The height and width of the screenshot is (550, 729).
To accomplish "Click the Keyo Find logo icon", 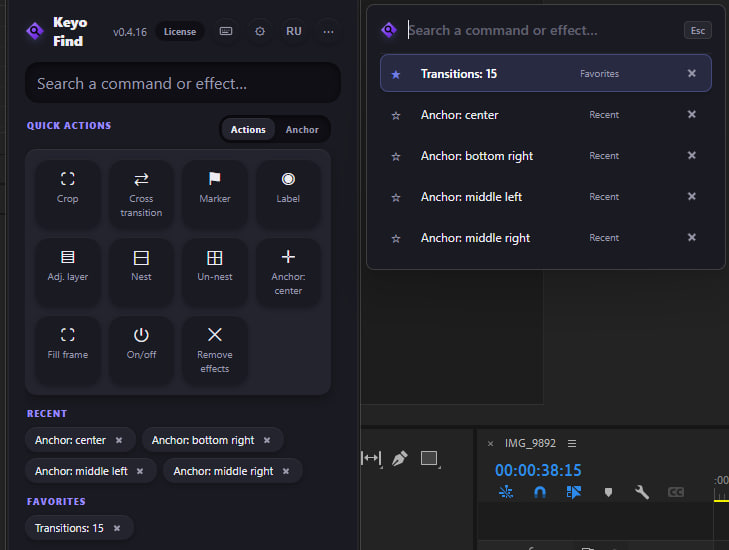I will pos(34,31).
